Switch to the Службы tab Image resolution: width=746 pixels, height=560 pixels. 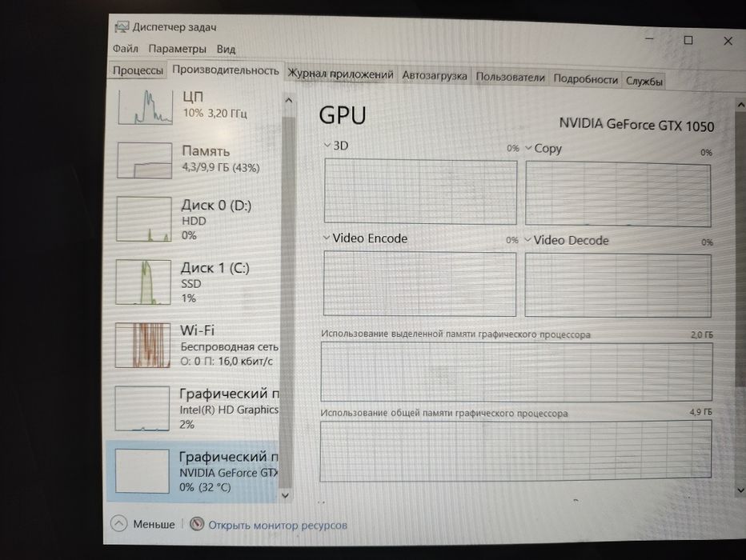click(x=644, y=82)
